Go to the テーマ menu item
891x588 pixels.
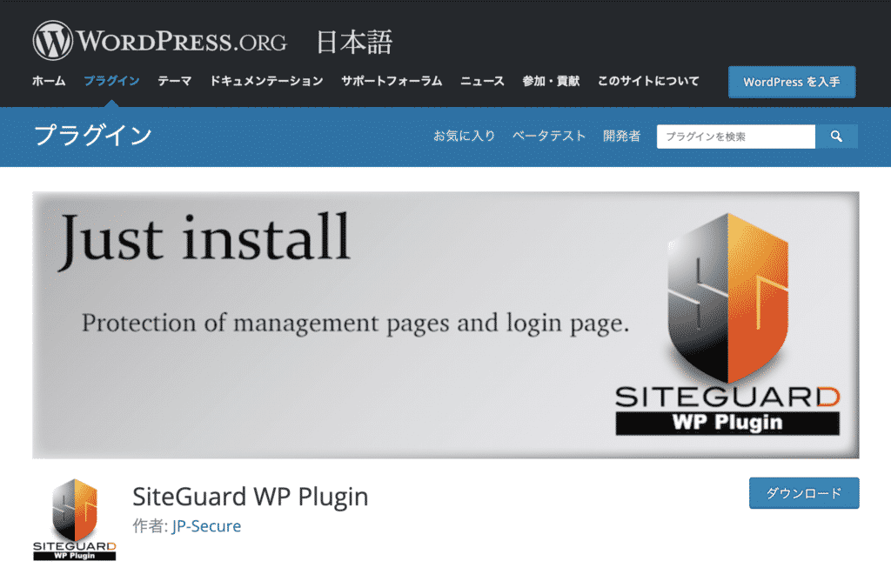174,81
